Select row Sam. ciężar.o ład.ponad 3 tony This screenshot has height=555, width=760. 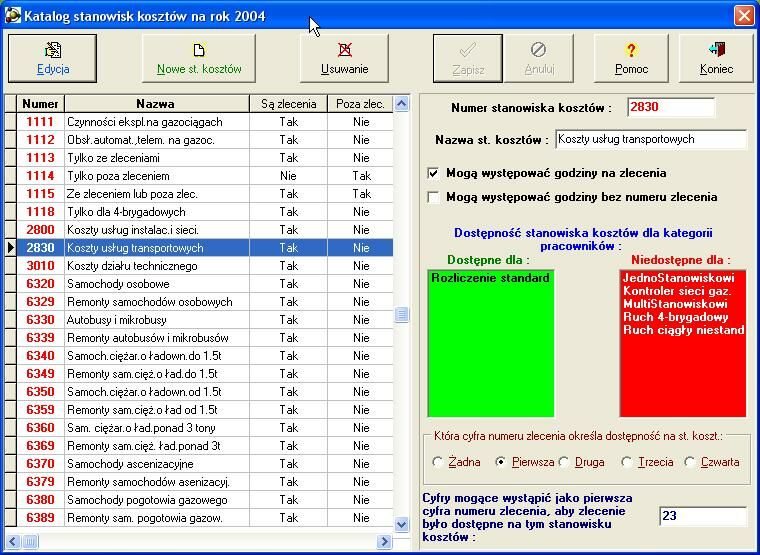click(205, 428)
